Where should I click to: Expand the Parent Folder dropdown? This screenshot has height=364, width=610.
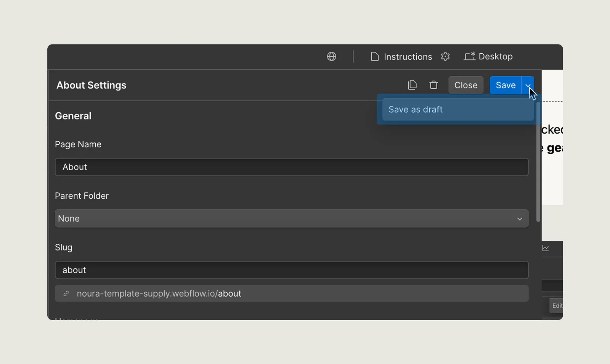point(519,219)
